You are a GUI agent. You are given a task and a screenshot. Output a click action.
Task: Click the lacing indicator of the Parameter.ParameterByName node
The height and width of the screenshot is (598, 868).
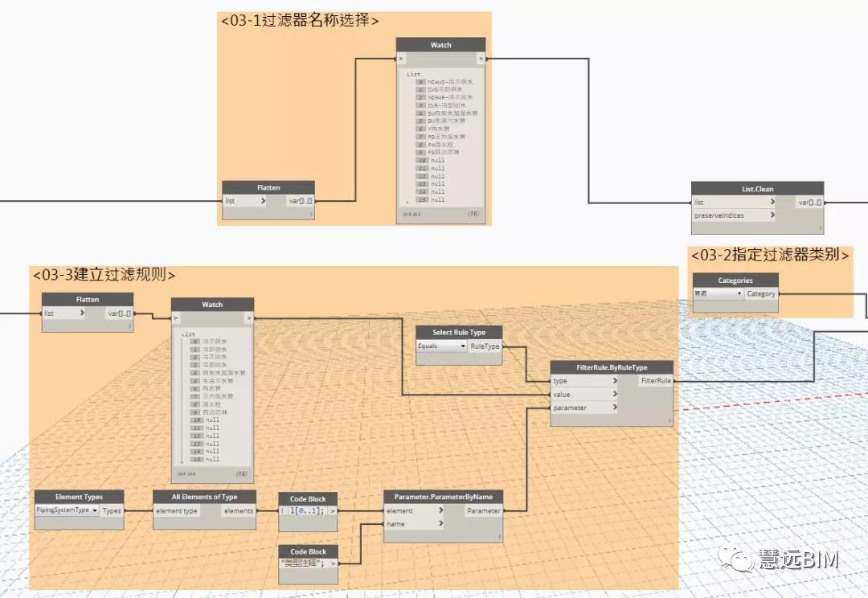[x=499, y=537]
